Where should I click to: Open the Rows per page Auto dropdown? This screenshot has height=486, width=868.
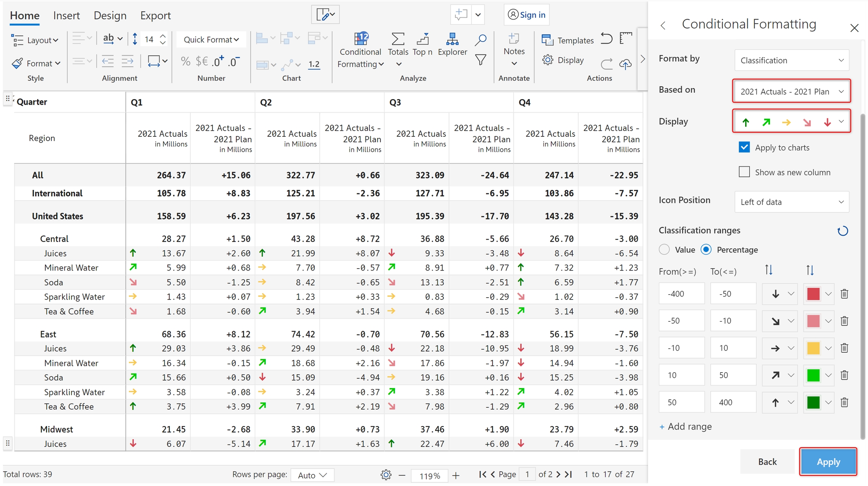click(312, 475)
